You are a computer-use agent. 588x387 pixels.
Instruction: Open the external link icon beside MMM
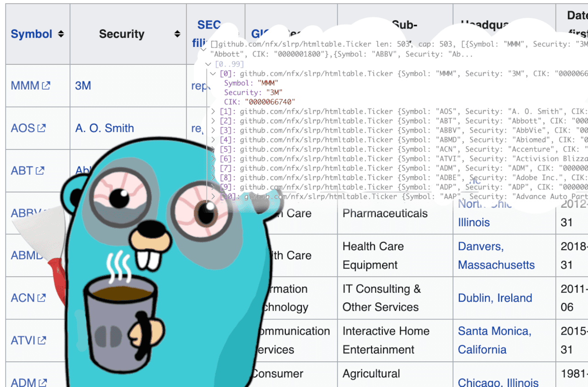click(46, 85)
